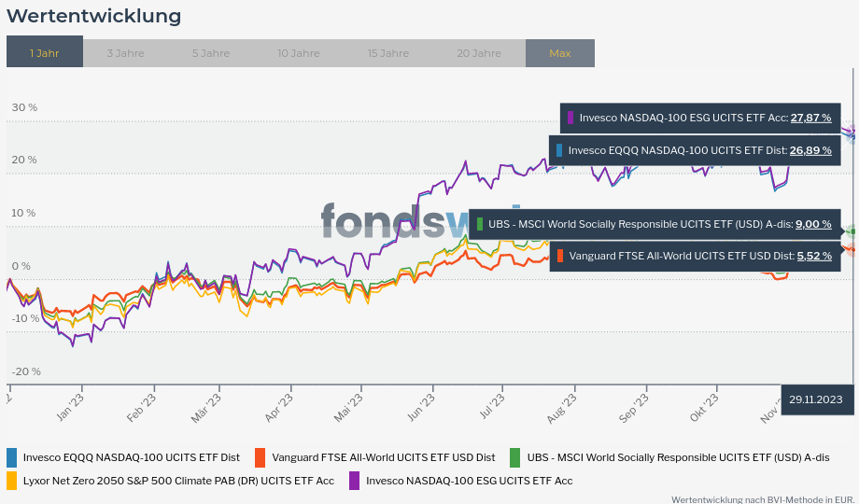Toggle Vanguard FTSE All-World legend label
Image resolution: width=859 pixels, height=504 pixels.
(384, 457)
